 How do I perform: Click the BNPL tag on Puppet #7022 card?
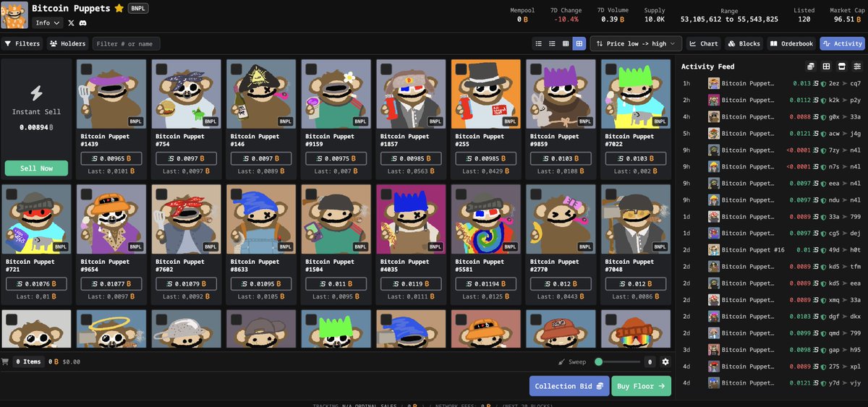(660, 121)
